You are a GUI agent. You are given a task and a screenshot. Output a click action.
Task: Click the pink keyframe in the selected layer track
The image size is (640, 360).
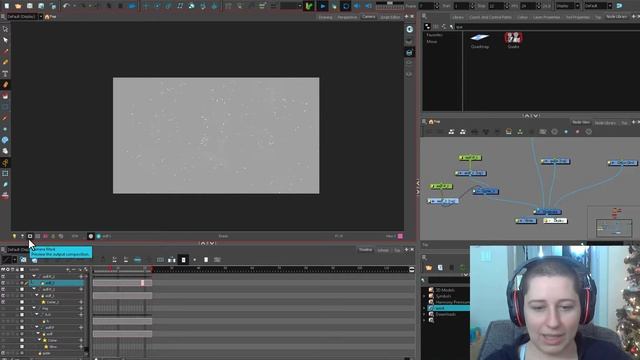click(142, 283)
